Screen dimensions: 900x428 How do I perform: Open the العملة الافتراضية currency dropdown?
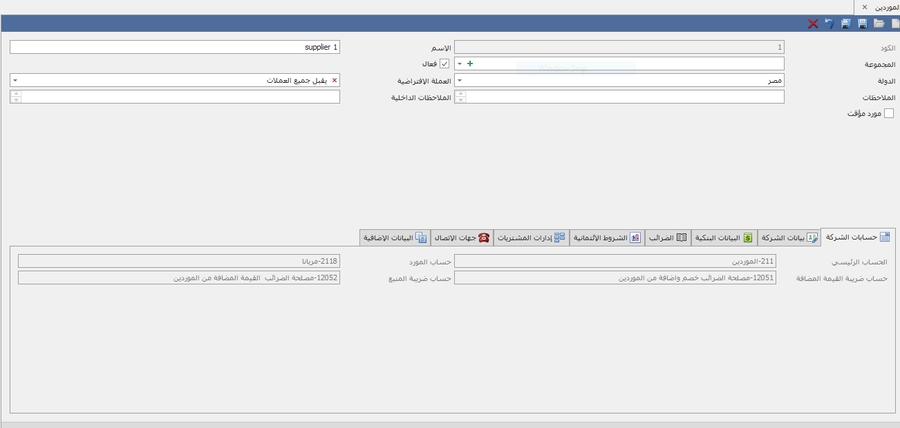[x=15, y=80]
